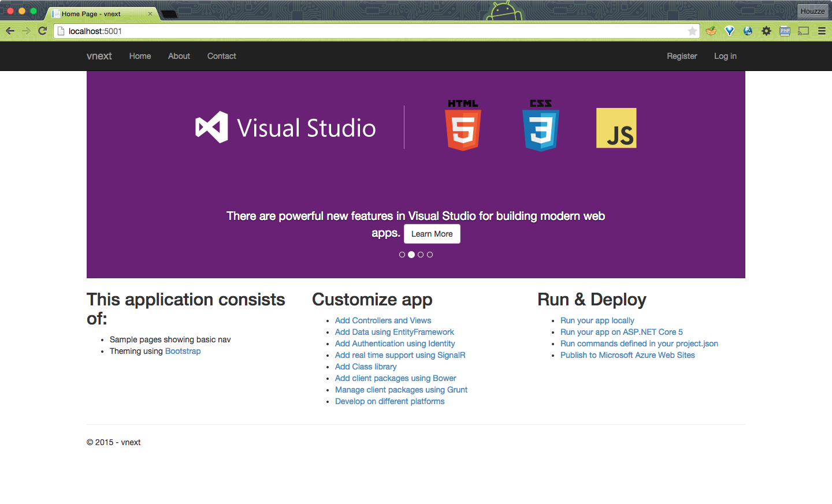Close the Home Page - vnext tab
The width and height of the screenshot is (832, 504).
click(x=150, y=14)
